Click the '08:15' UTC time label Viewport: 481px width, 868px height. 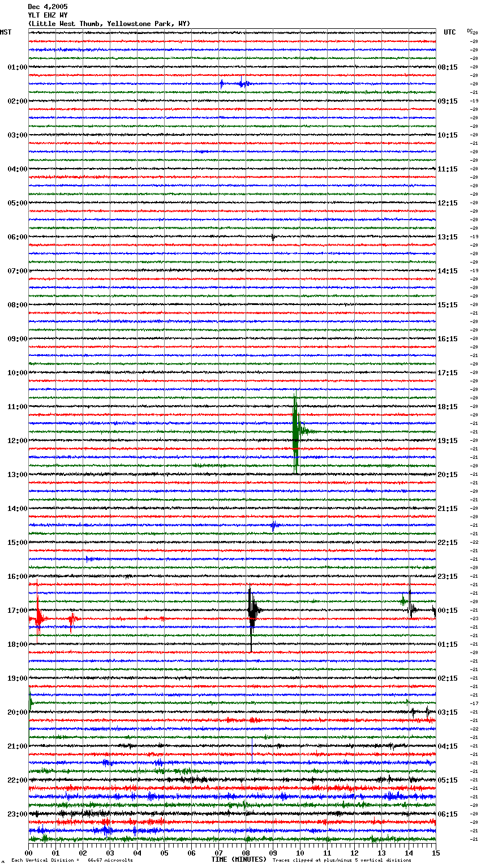(448, 67)
